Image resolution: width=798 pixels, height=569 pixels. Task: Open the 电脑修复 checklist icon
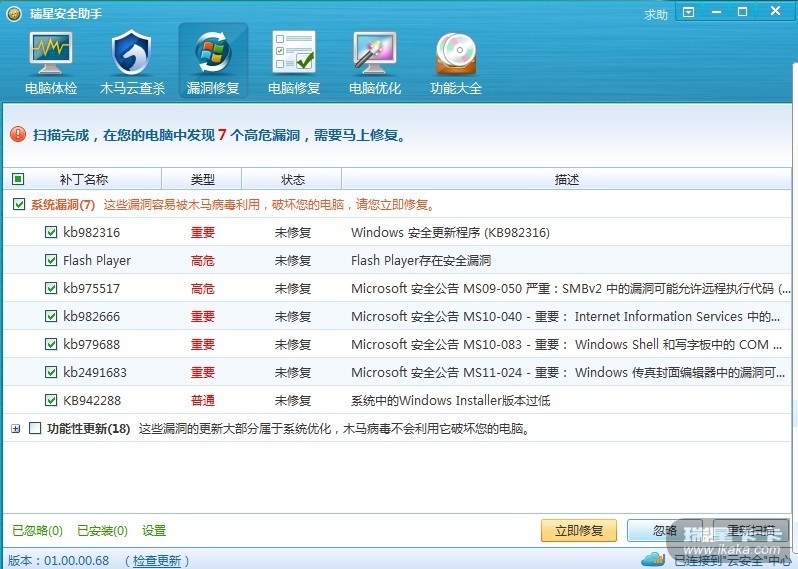click(x=294, y=53)
